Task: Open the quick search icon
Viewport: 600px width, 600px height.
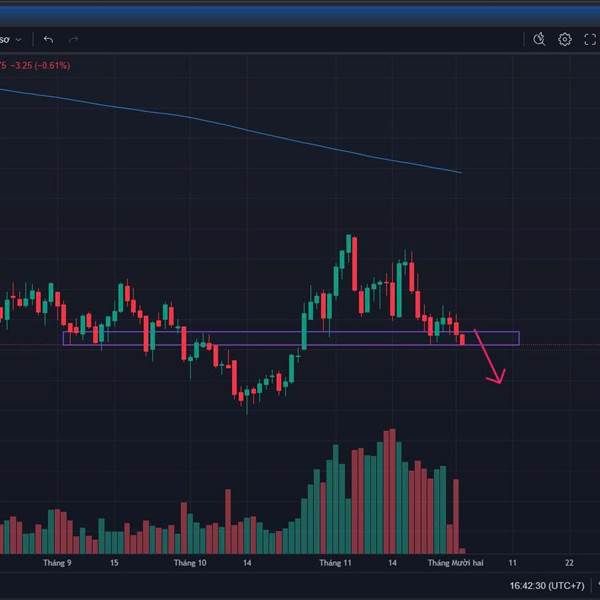Action: coord(539,39)
